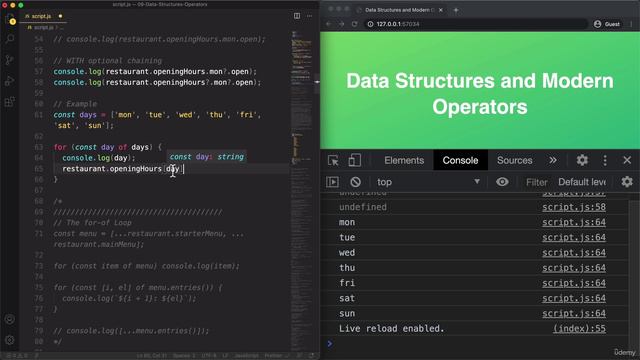Open console settings gear
This screenshot has height=360, width=640.
[x=627, y=182]
